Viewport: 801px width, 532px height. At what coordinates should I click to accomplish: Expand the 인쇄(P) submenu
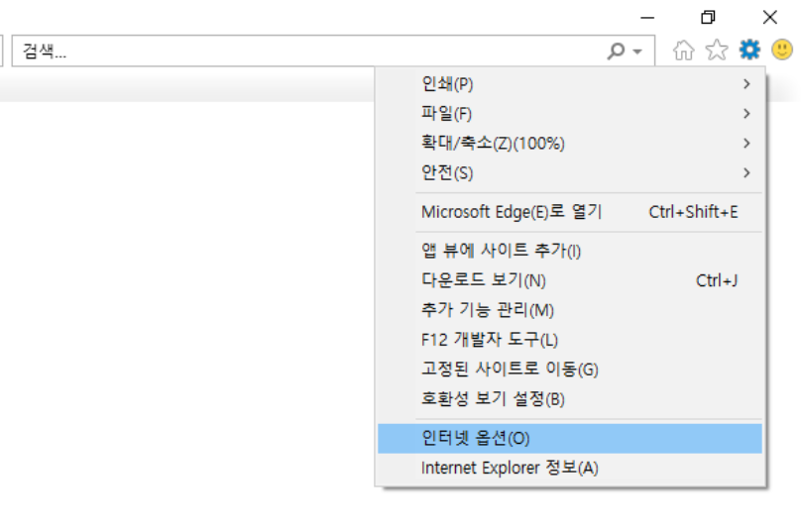(x=570, y=84)
